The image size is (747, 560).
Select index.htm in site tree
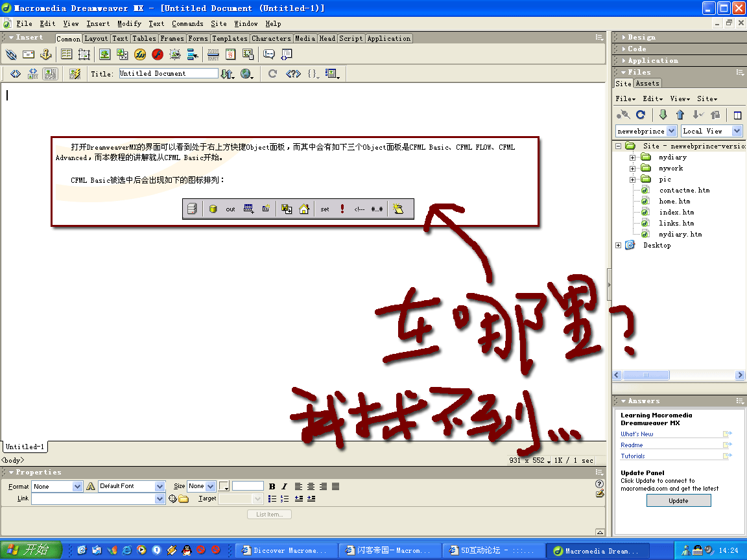pos(676,212)
